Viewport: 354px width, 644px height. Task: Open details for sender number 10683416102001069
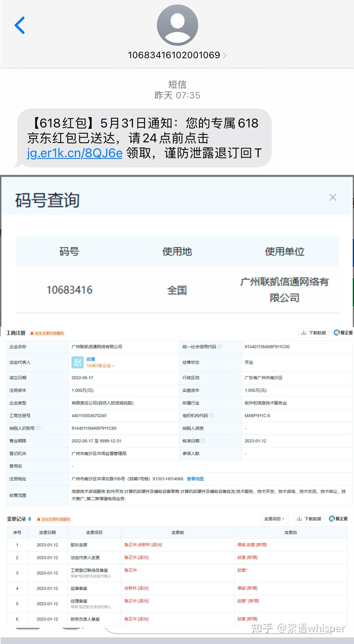[x=177, y=55]
